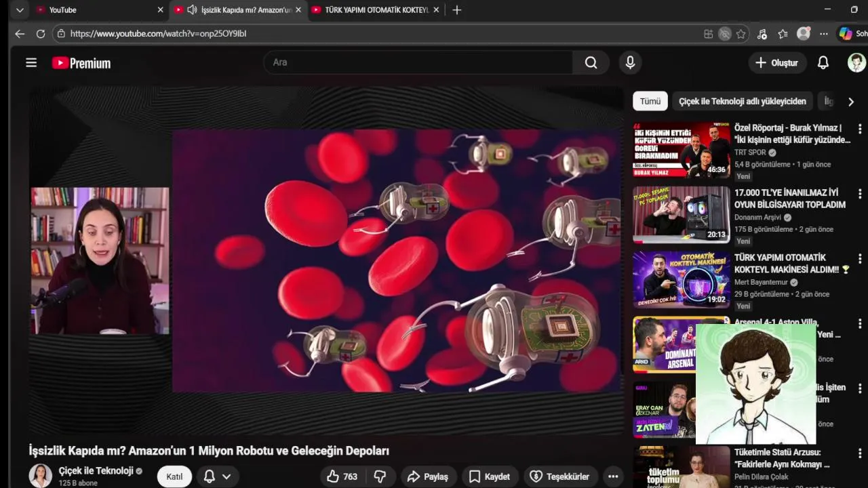Click the browser URL address field
This screenshot has height=488, width=868.
pos(380,33)
